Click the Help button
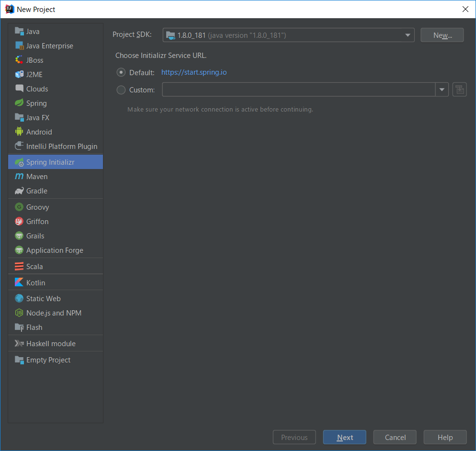The image size is (476, 451). 445,437
